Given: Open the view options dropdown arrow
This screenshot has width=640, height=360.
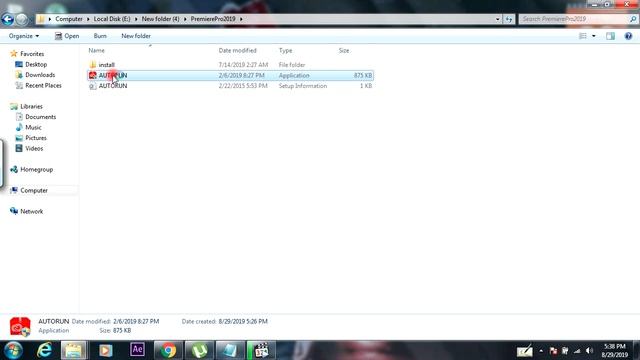Looking at the screenshot, I should pyautogui.click(x=593, y=36).
